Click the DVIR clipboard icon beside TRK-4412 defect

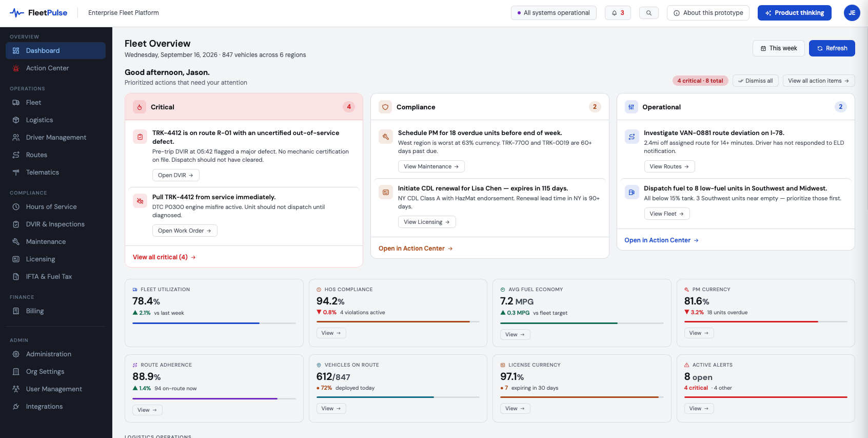coord(140,137)
